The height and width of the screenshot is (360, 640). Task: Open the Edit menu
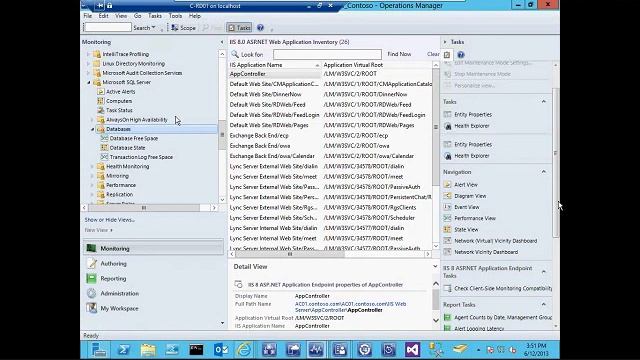coord(103,16)
